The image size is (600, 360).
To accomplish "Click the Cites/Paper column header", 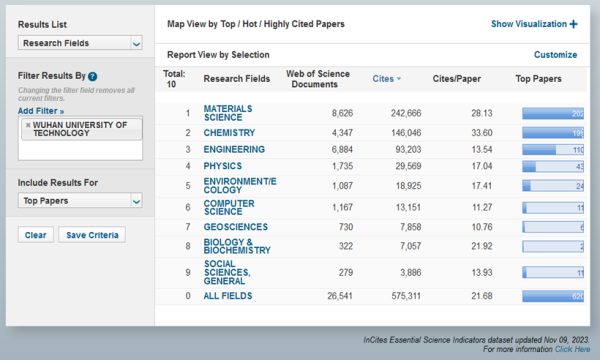I will [x=457, y=79].
